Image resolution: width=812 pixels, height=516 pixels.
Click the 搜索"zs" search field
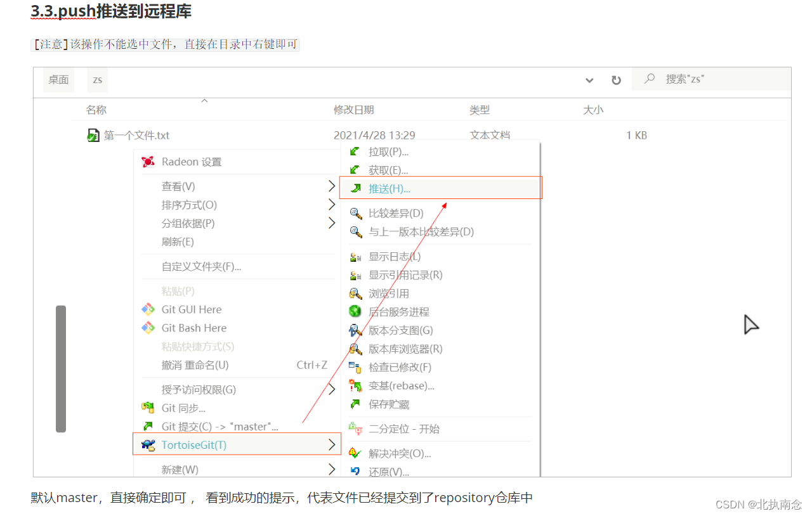pos(711,79)
